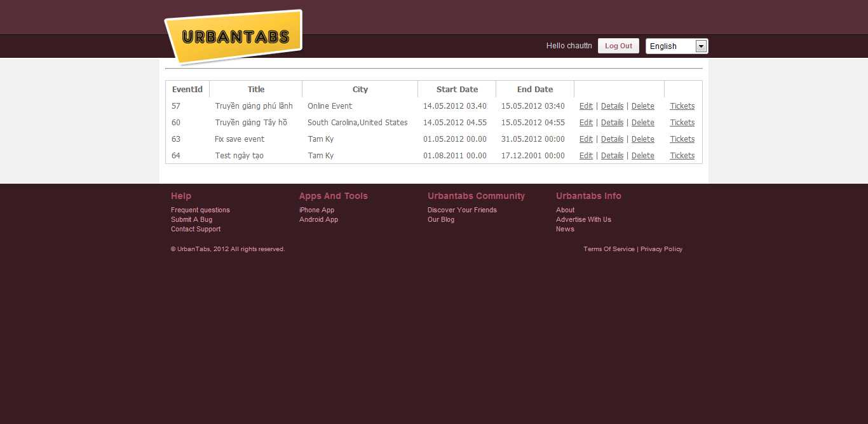Screen dimensions: 868x424
Task: Open the Advertise With Us link
Action: tap(583, 219)
